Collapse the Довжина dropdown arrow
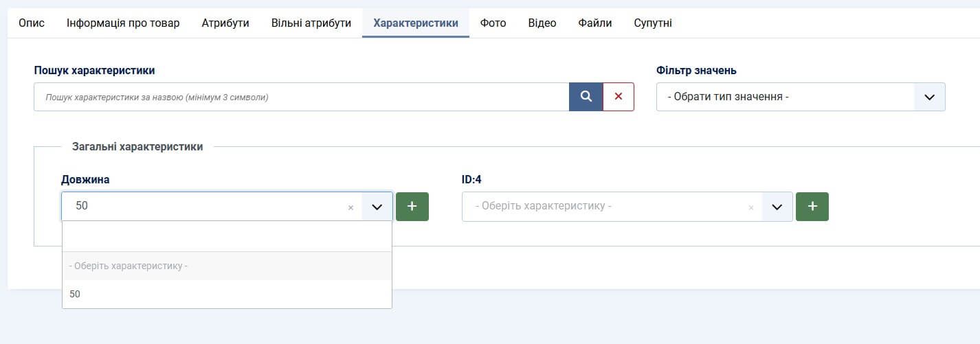Viewport: 980px width, 344px height. pos(377,207)
